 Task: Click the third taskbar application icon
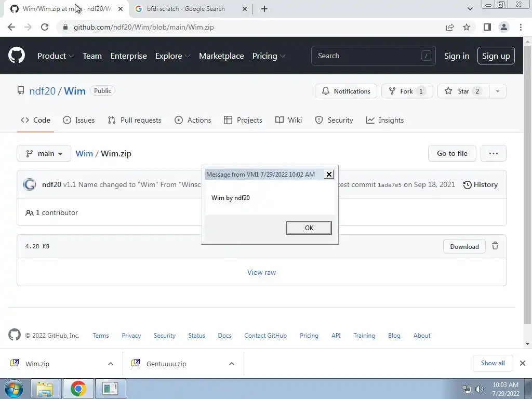[110, 389]
